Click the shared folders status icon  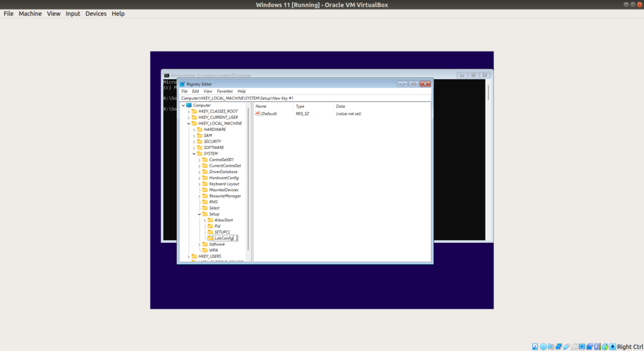click(574, 347)
